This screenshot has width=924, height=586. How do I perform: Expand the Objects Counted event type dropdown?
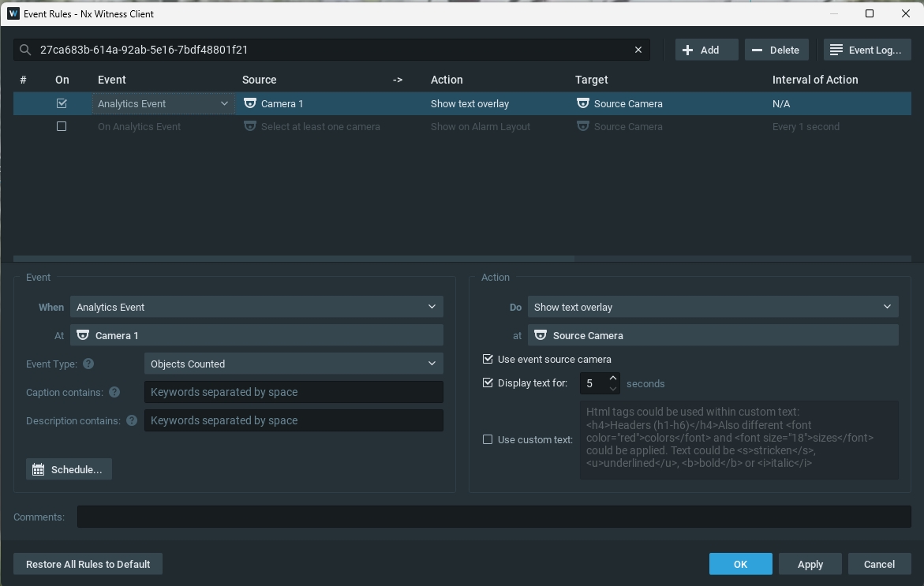293,364
